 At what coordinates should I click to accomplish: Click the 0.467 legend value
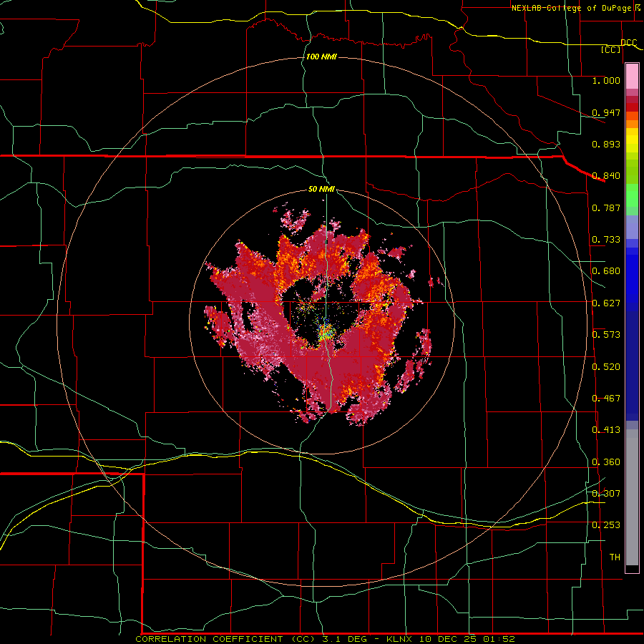606,399
